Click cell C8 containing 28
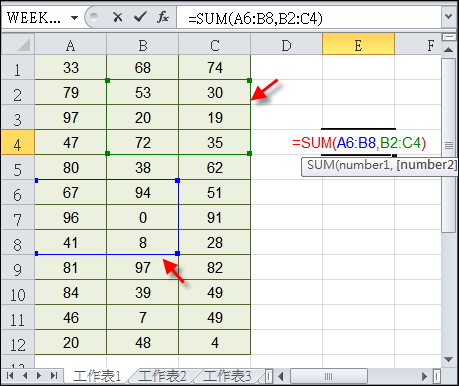 pos(215,243)
